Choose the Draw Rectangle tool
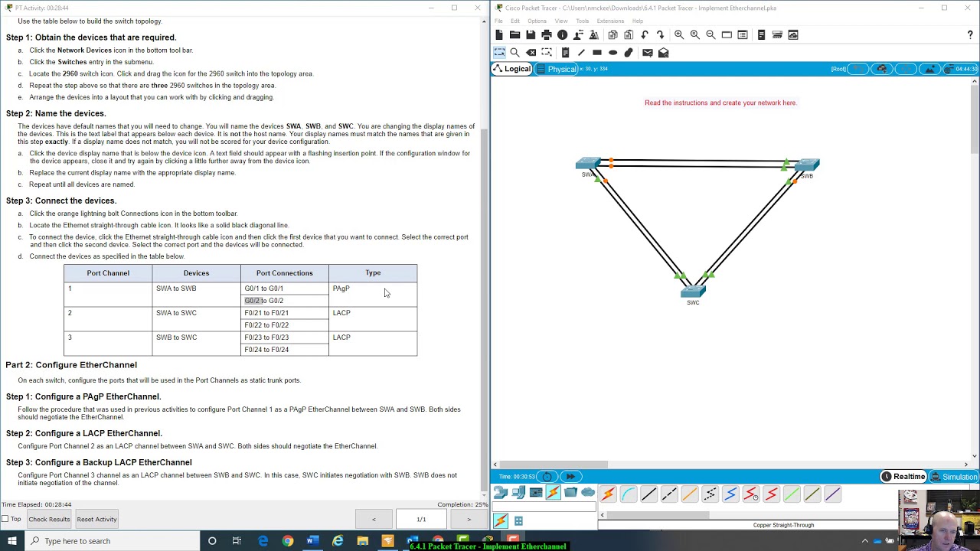 coord(597,53)
